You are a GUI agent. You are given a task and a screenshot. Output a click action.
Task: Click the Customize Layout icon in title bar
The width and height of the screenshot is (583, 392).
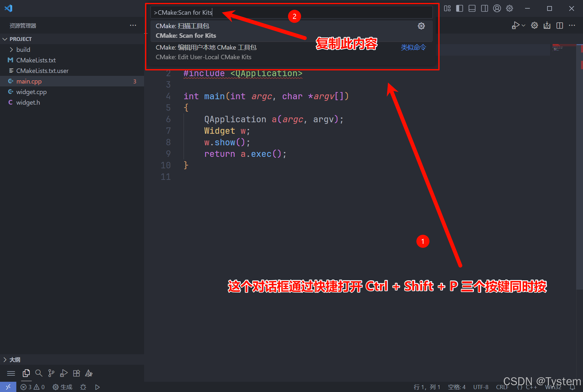447,8
